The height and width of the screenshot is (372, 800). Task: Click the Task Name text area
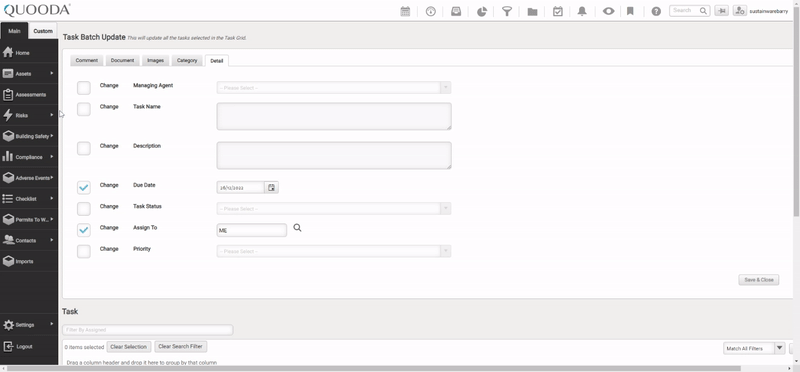point(334,116)
